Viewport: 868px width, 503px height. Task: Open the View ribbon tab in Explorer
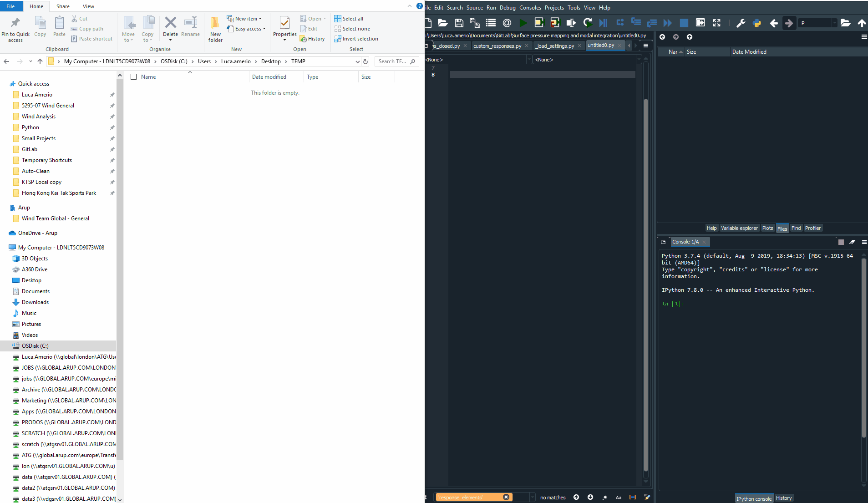pos(88,6)
